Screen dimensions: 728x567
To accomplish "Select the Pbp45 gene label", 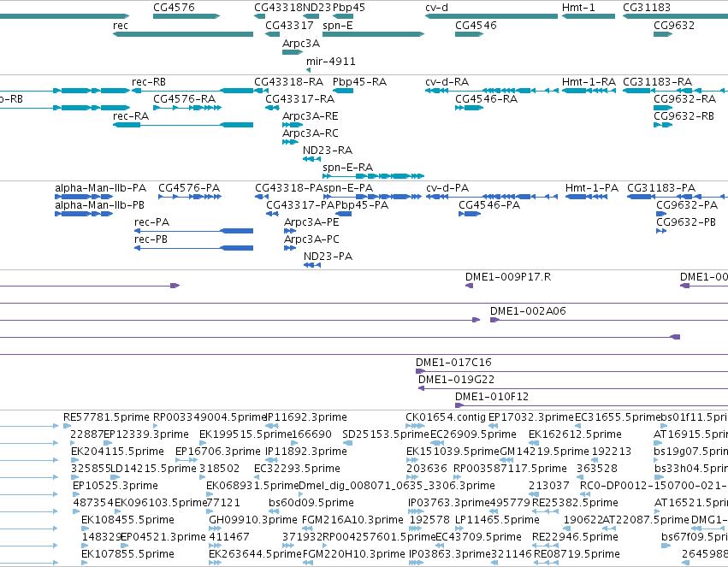I will tap(349, 8).
